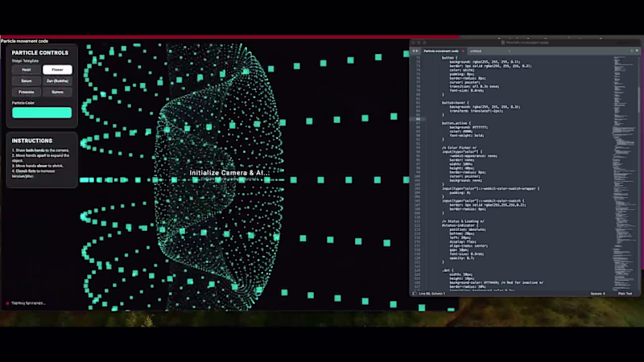This screenshot has height=362, width=644.
Task: Click the code minimap in the editor
Action: [x=623, y=172]
